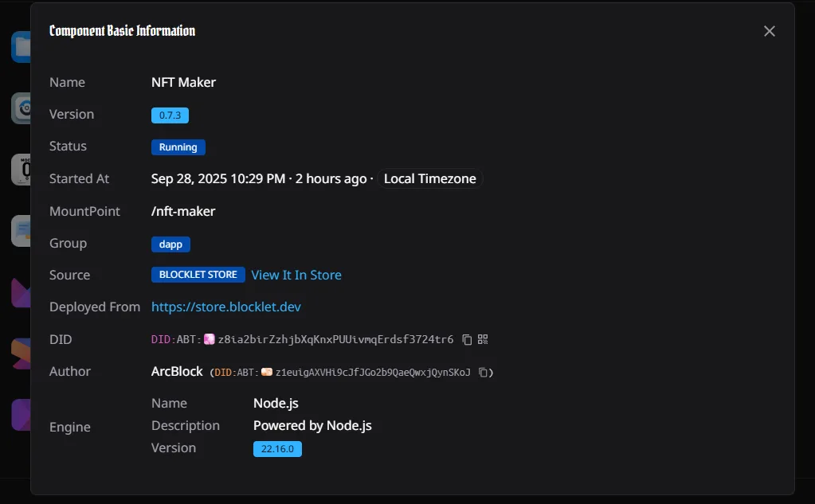Image resolution: width=815 pixels, height=504 pixels.
Task: Select the NFT Maker name text
Action: (183, 83)
